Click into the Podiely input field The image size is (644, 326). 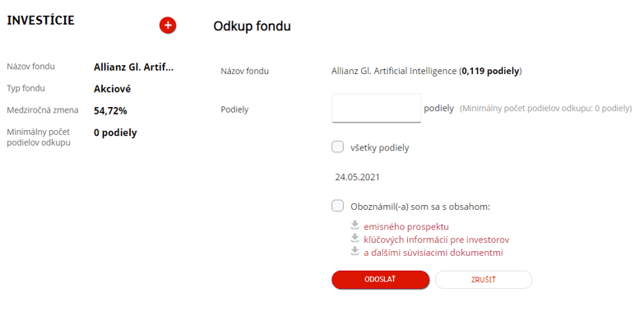376,108
